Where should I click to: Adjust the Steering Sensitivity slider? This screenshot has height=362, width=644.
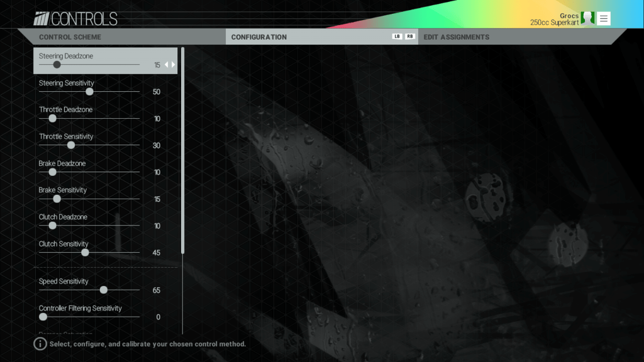(x=89, y=91)
